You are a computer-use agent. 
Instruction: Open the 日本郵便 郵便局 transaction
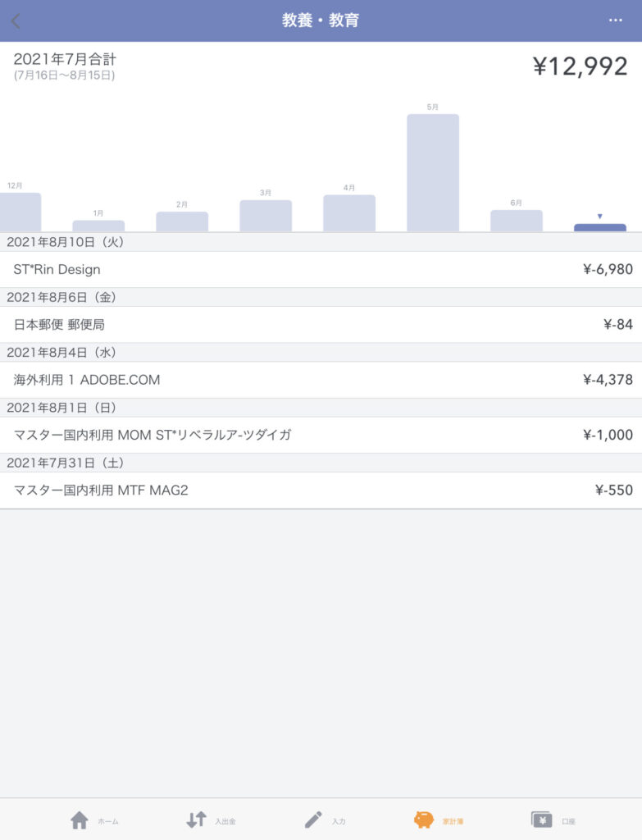tap(321, 325)
